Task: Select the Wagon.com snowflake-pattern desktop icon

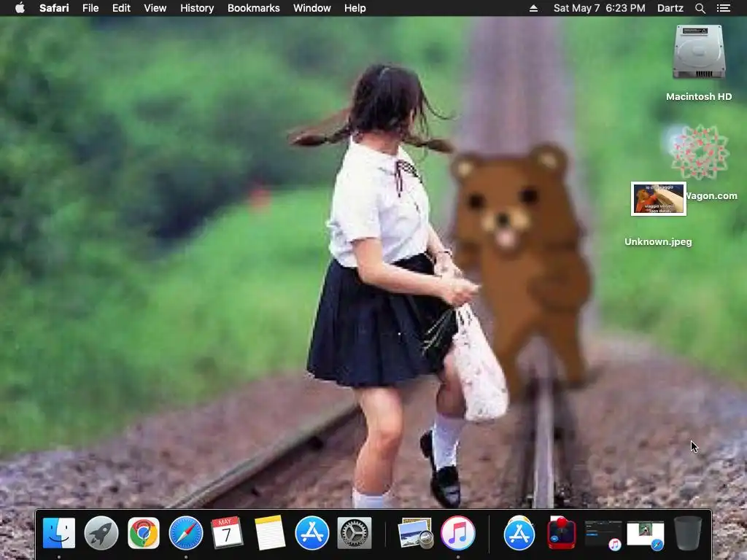Action: coord(700,152)
